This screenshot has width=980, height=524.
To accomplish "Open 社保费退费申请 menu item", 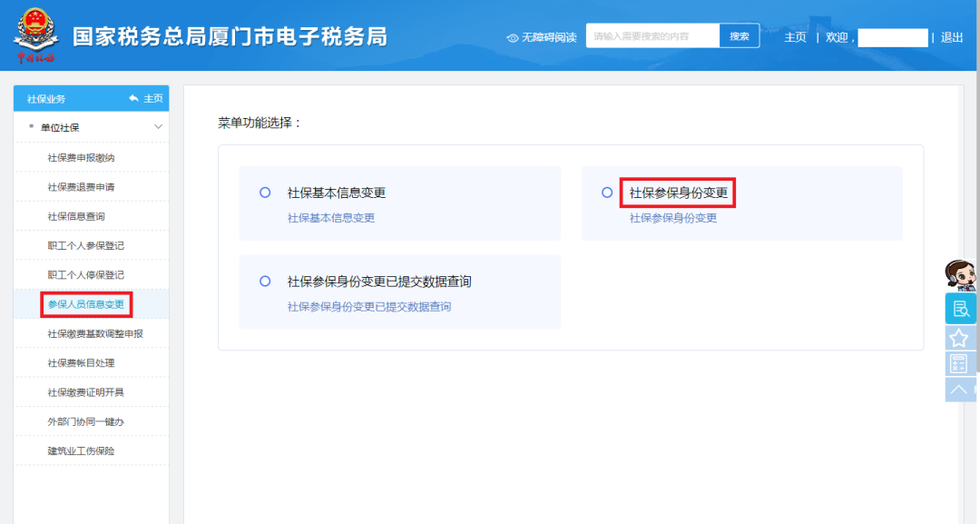I will pos(82,187).
